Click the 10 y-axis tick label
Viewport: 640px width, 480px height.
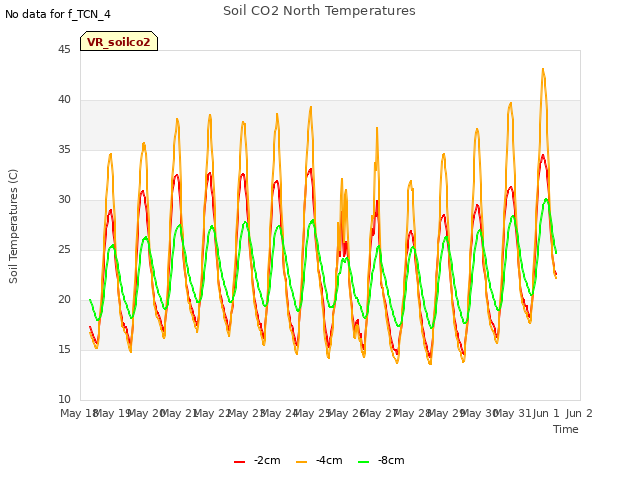64,400
